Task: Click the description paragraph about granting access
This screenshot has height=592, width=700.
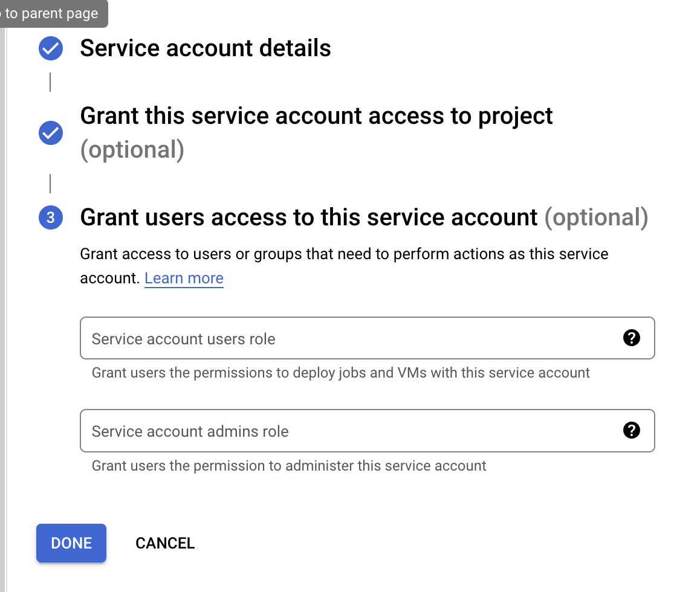Action: (344, 254)
